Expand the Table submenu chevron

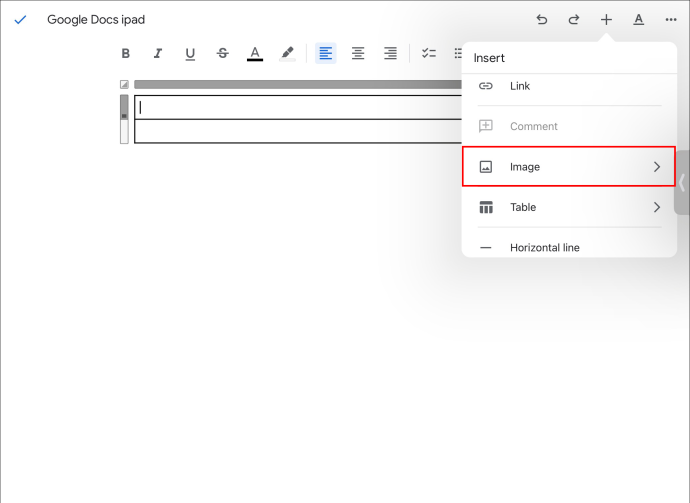(x=657, y=207)
